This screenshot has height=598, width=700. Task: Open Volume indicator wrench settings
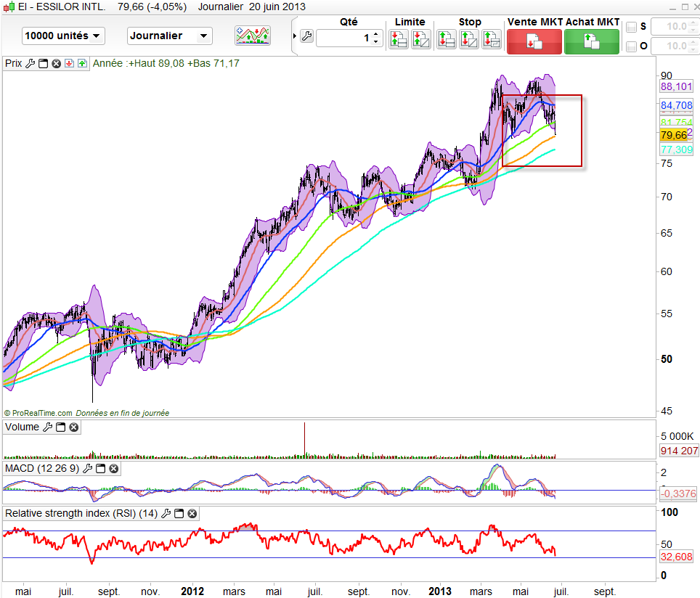click(x=48, y=427)
